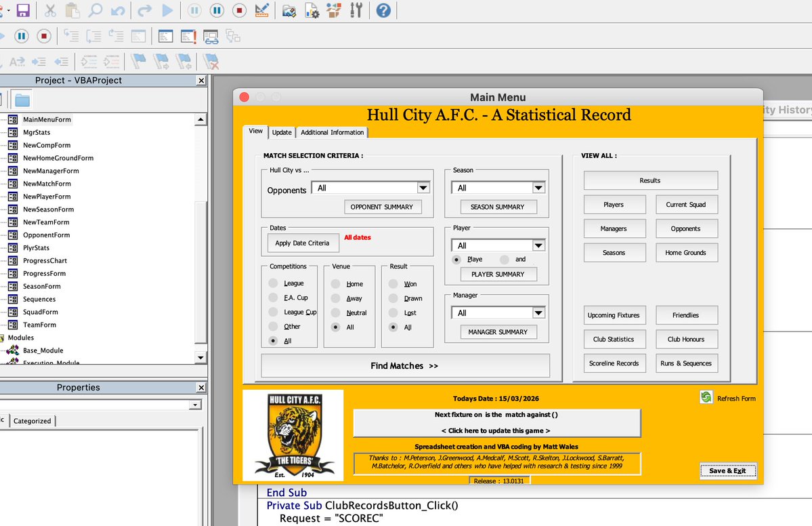The height and width of the screenshot is (526, 812).
Task: Click Toggle Bookmark flag icon
Action: tap(138, 61)
